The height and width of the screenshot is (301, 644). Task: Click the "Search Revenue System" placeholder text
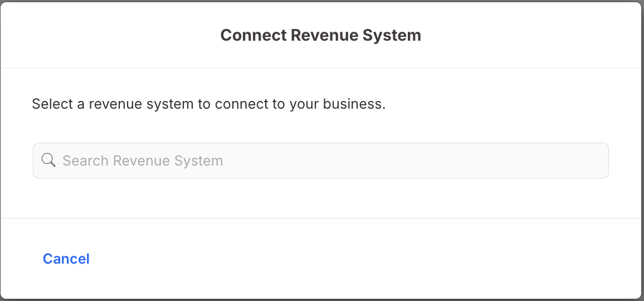click(x=143, y=161)
